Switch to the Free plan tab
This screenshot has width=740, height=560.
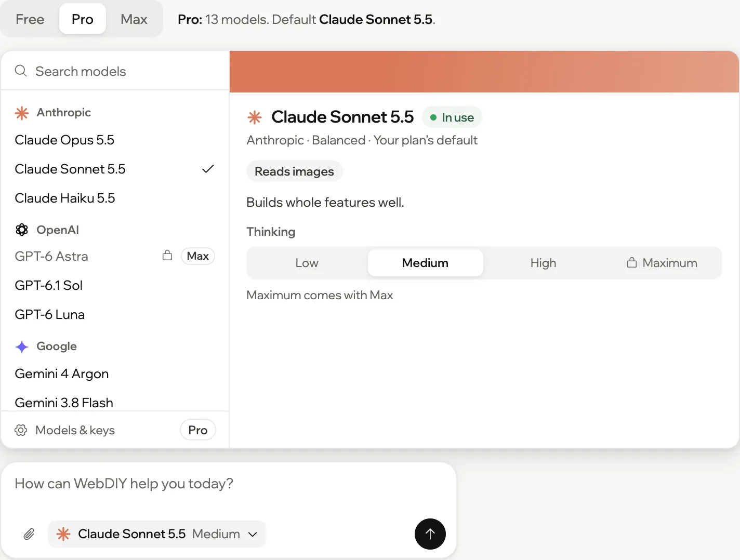pyautogui.click(x=30, y=19)
